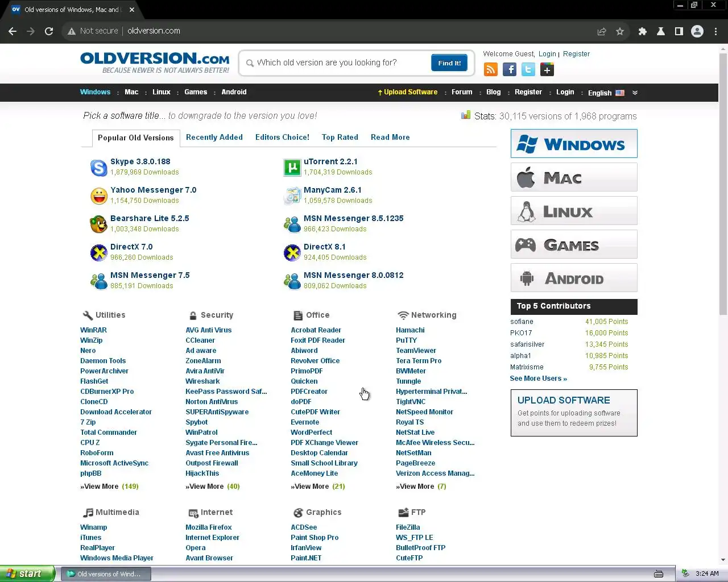Open the English language dropdown
The image size is (728, 582).
tap(606, 93)
